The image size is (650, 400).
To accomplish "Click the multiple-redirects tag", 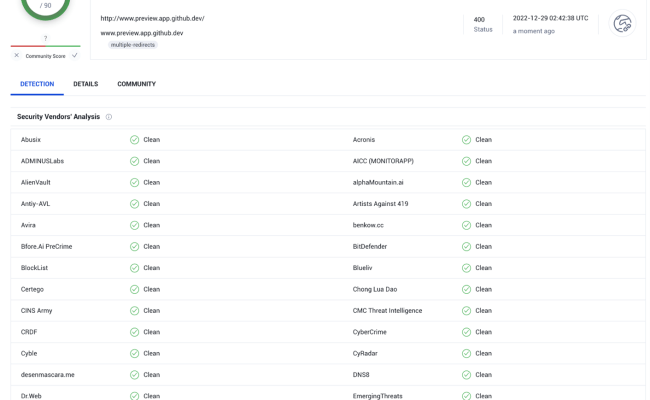I will click(x=133, y=45).
